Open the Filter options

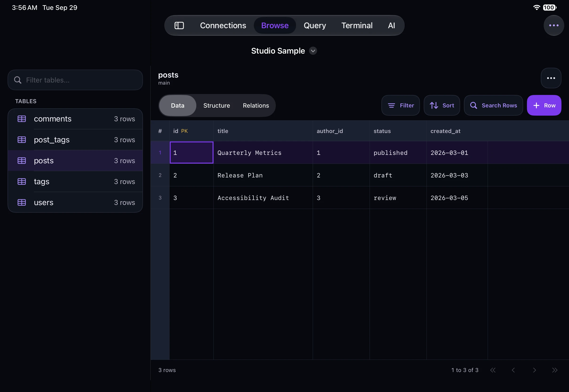400,105
